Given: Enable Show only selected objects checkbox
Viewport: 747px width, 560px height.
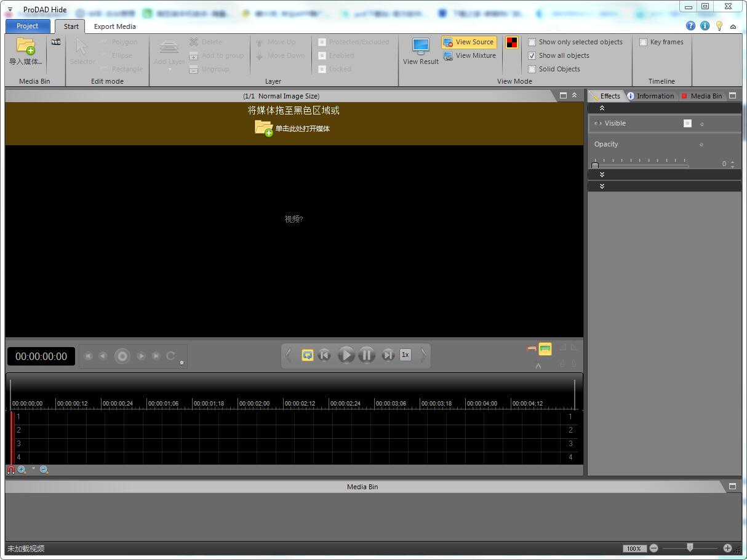Looking at the screenshot, I should [532, 42].
